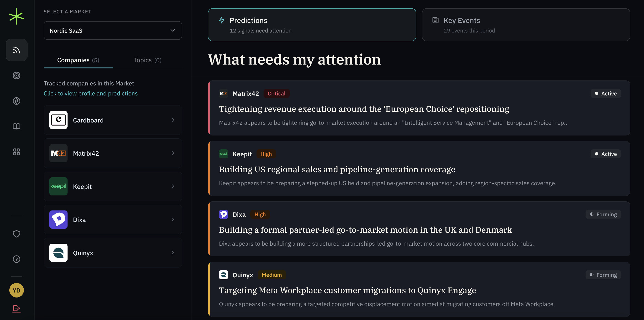
Task: Click the Dixa logo in company list
Action: (58, 220)
